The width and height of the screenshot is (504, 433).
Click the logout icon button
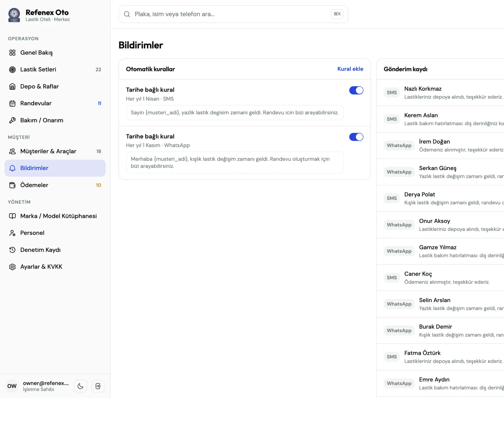click(x=98, y=386)
